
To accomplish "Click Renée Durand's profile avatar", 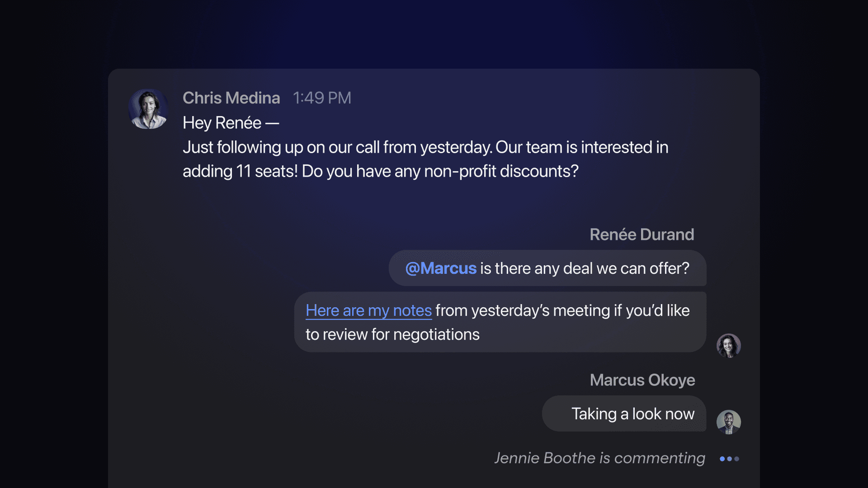I will click(x=728, y=345).
